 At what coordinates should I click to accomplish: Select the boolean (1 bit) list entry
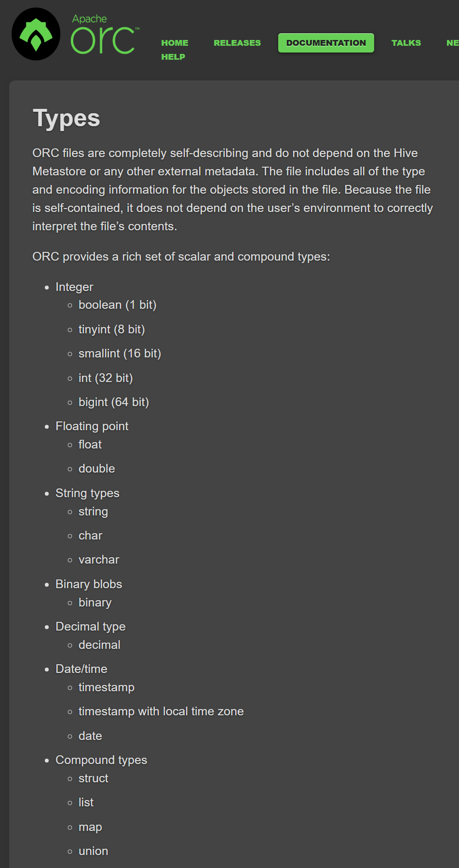117,305
